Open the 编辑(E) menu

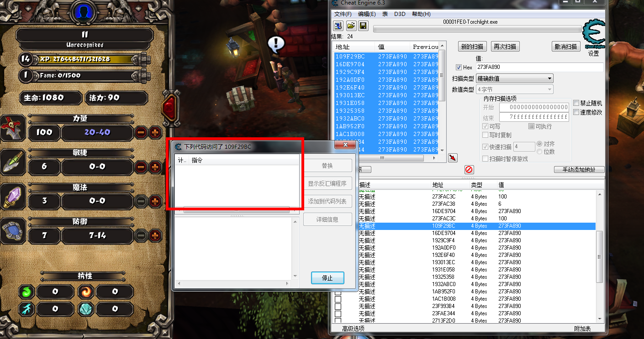tap(367, 14)
